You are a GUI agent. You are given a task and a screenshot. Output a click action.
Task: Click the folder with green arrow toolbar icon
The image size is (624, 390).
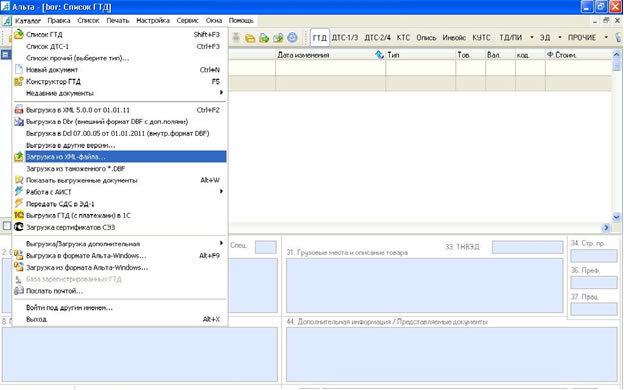(264, 38)
